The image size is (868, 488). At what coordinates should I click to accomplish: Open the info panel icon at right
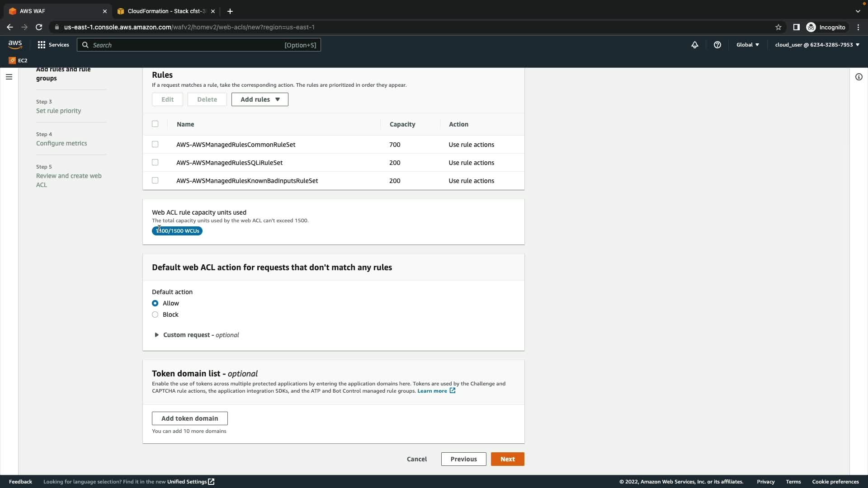pos(859,77)
